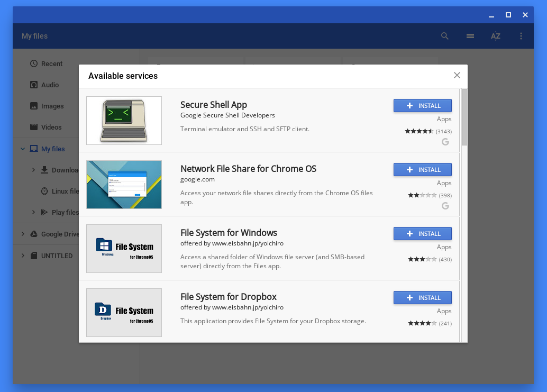547x392 pixels.
Task: Switch to list view icon in toolbar
Action: coord(470,36)
